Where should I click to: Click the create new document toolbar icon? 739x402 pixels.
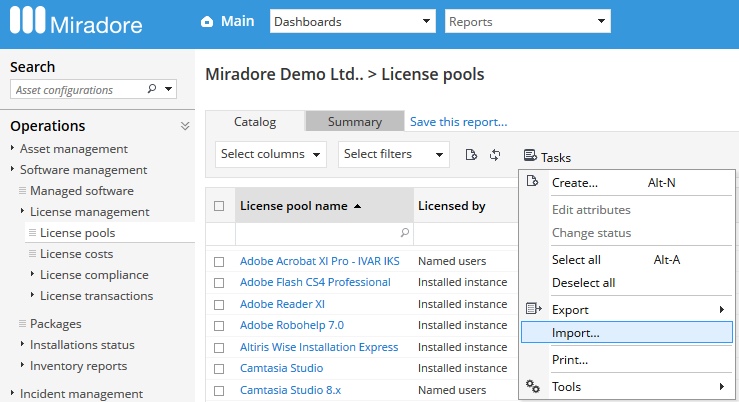point(471,155)
